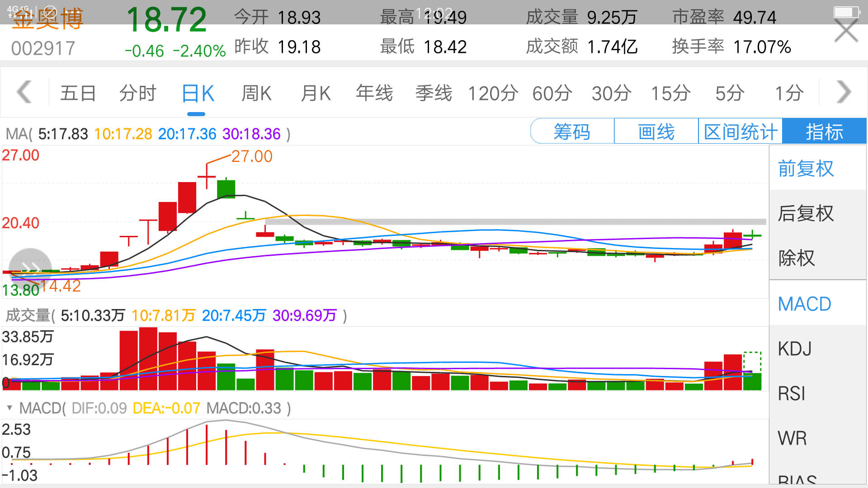Open the 年线 chart tab
Screen dimensions: 868x488
[x=374, y=93]
